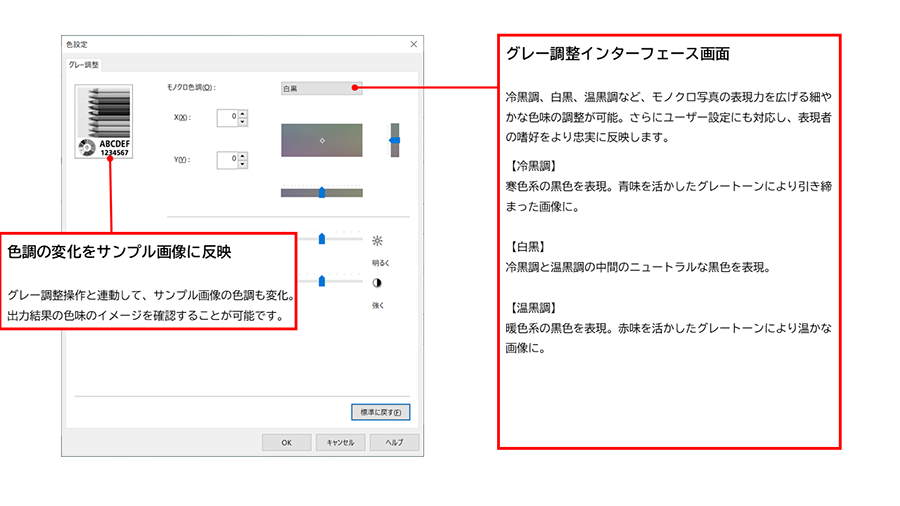Click the brightness sun icon
Viewport: 900px width, 506px height.
pos(377,241)
